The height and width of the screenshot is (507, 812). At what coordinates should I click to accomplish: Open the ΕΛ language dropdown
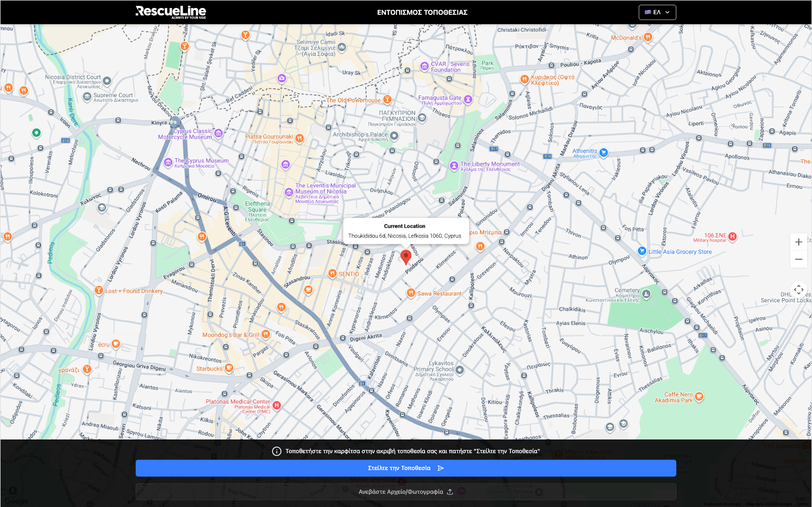tap(657, 12)
